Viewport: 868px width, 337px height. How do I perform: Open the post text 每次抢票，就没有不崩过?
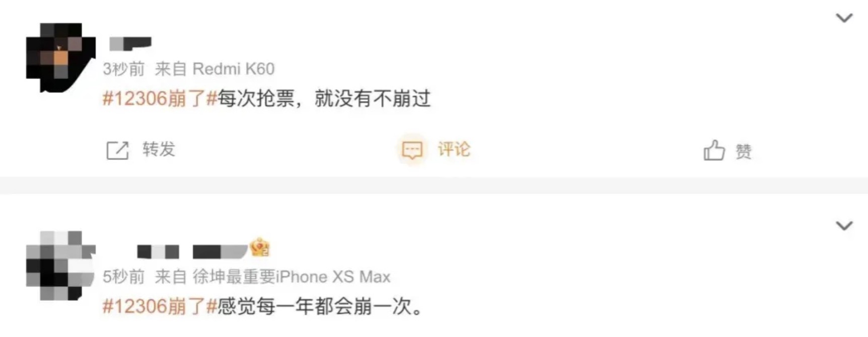pyautogui.click(x=324, y=99)
